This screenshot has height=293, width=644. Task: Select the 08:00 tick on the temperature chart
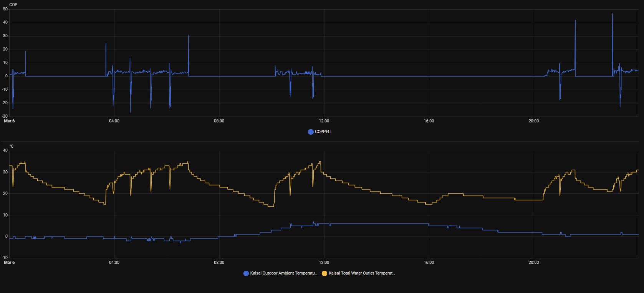(x=219, y=263)
